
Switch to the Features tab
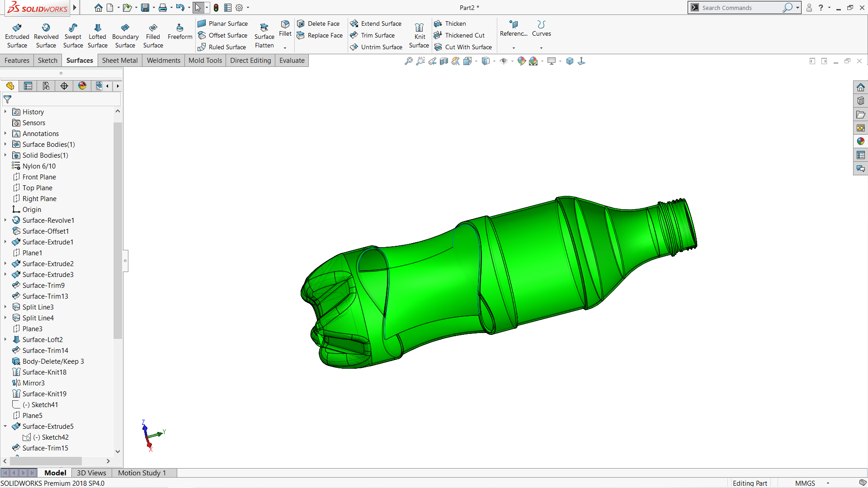pos(17,61)
